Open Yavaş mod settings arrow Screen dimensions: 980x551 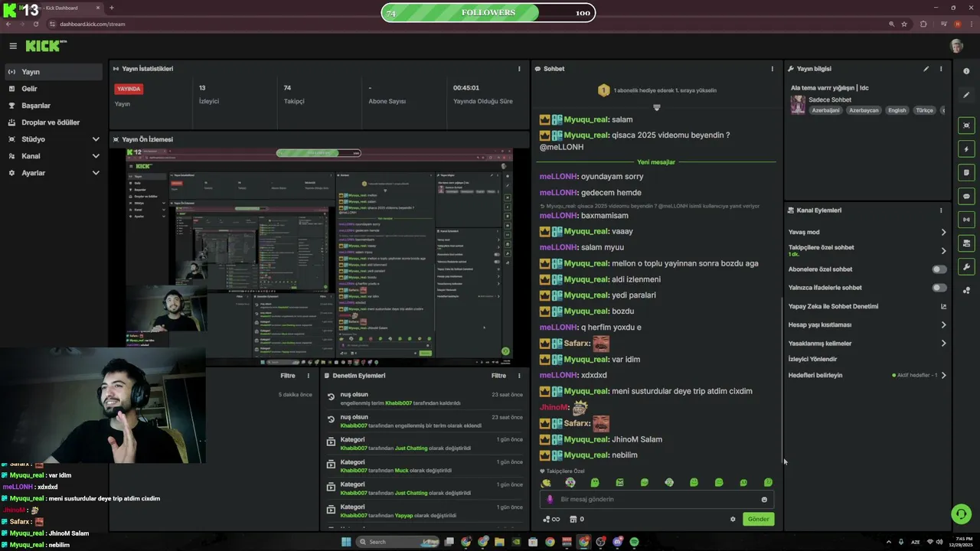pyautogui.click(x=943, y=232)
